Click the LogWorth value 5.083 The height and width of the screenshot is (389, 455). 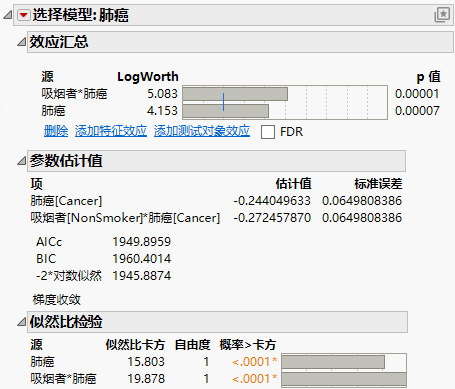tap(162, 94)
